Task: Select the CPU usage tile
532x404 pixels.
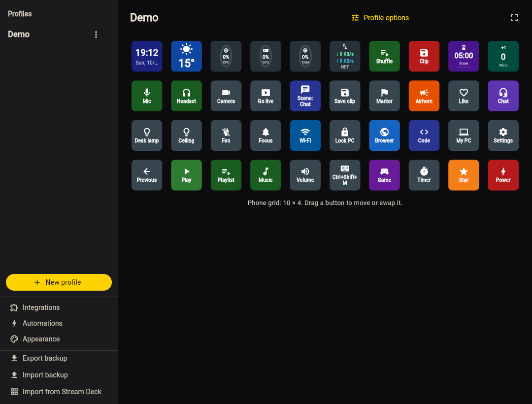Action: tap(226, 56)
